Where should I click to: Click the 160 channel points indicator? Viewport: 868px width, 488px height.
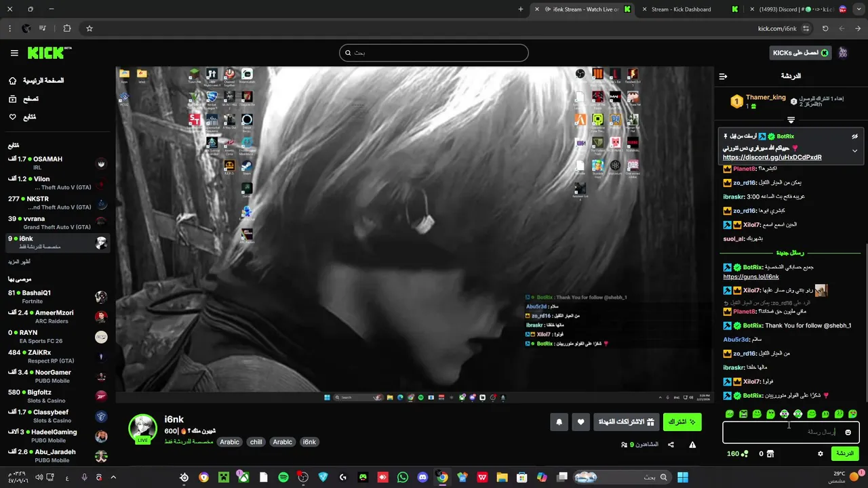[x=737, y=453]
